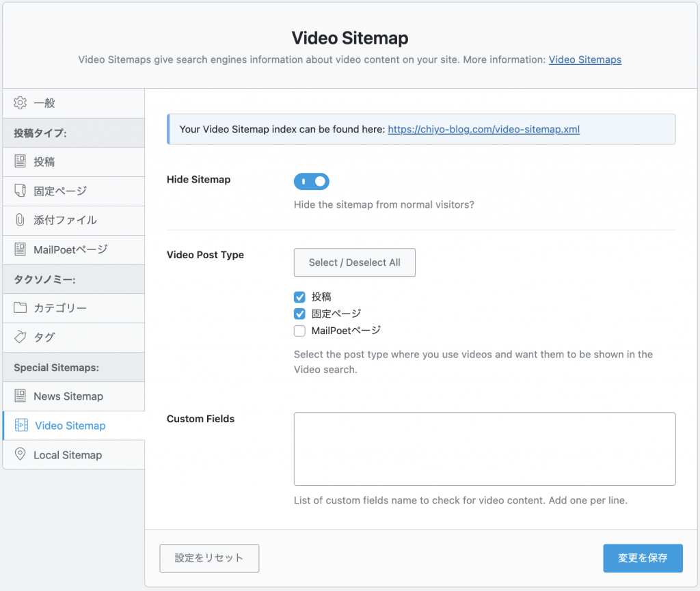Go to the 添付ファイル tab
The image size is (700, 591).
coord(74,220)
